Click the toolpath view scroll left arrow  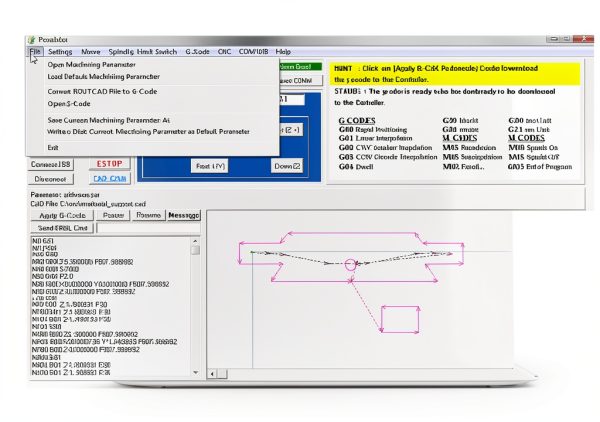pos(212,374)
